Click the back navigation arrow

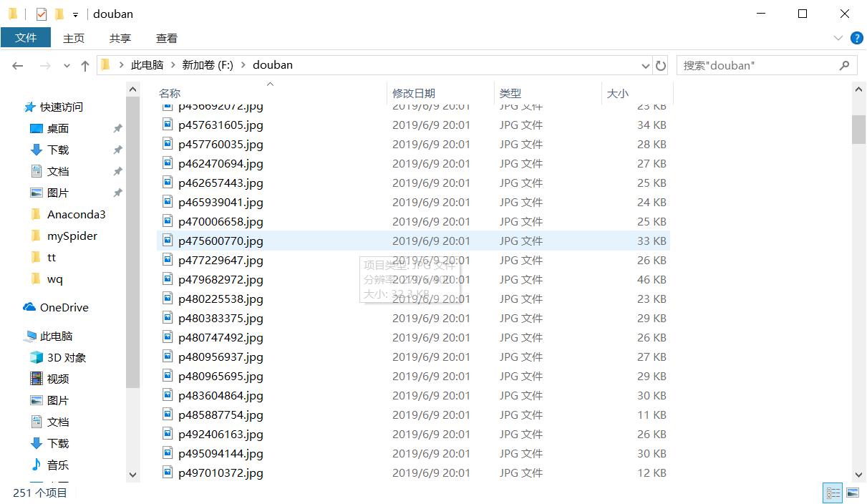(x=17, y=65)
